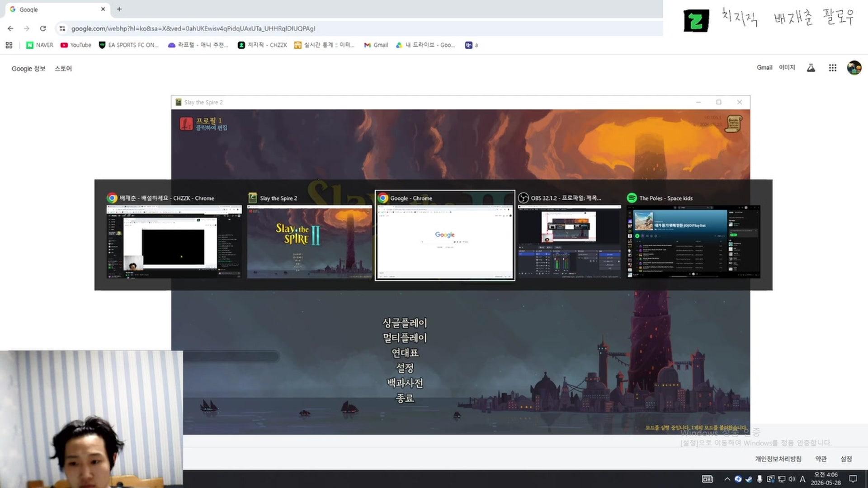Select the Google - Chrome window thumbnail
The image size is (868, 488).
(445, 235)
